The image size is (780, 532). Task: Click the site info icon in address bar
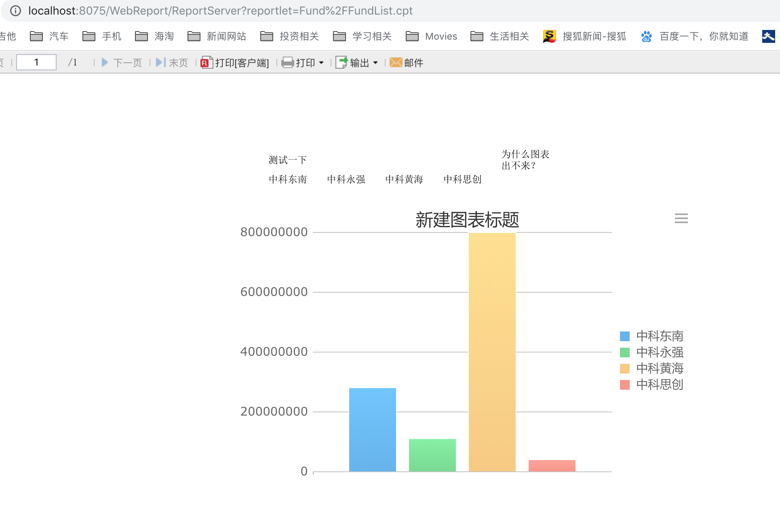pos(15,11)
